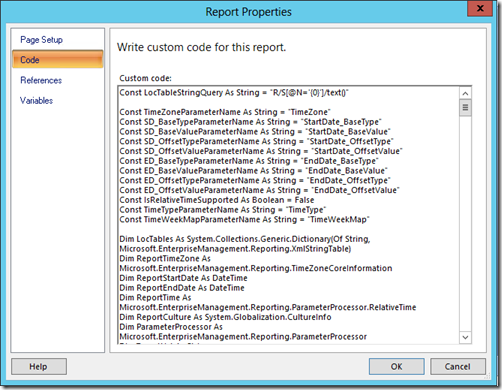Image resolution: width=502 pixels, height=390 pixels.
Task: Open Help for Report Properties
Action: click(x=39, y=366)
